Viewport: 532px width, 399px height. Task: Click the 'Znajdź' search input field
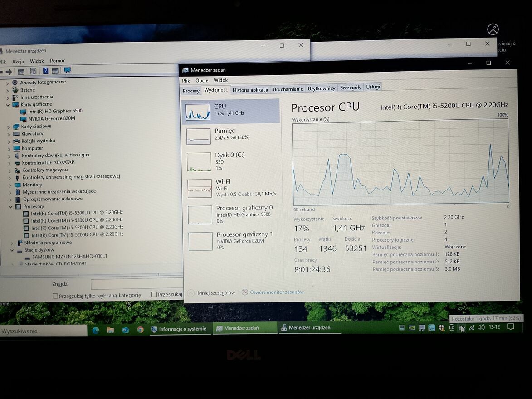136,284
